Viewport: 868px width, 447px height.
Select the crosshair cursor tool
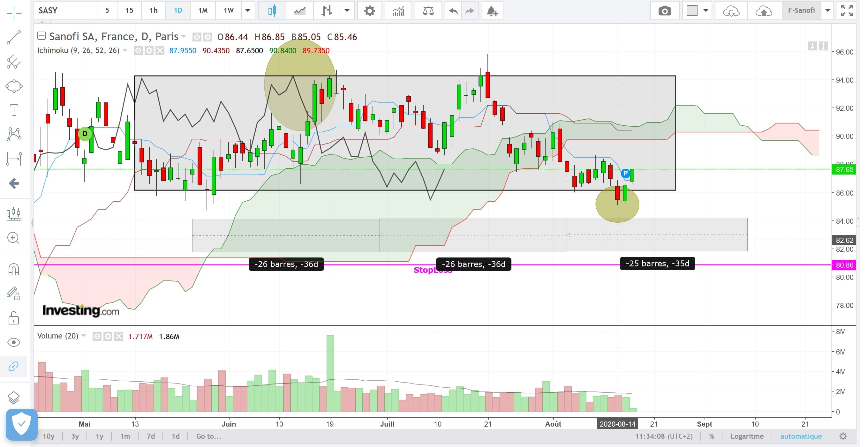tap(14, 13)
